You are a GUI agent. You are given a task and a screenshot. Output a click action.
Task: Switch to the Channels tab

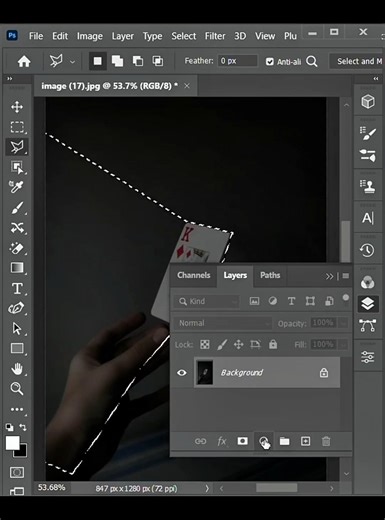click(x=194, y=275)
